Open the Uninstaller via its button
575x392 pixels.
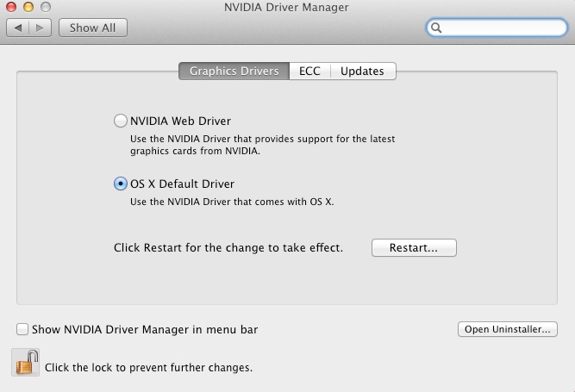tap(508, 329)
